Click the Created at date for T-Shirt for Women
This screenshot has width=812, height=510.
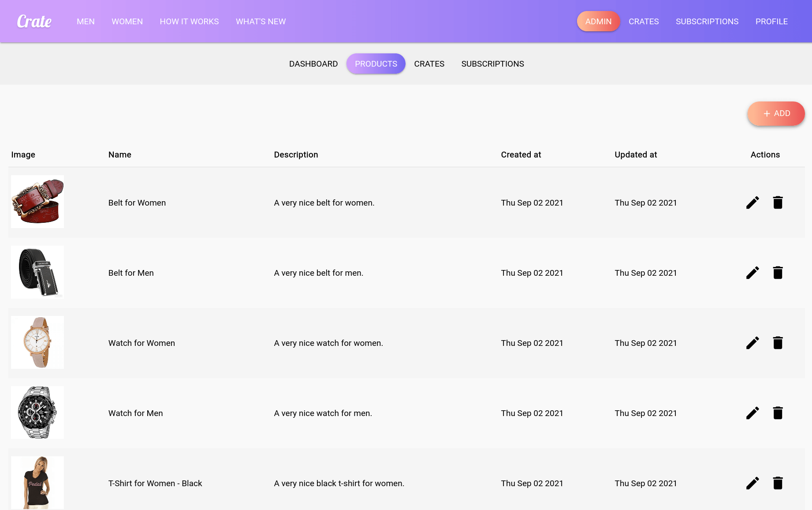click(532, 484)
